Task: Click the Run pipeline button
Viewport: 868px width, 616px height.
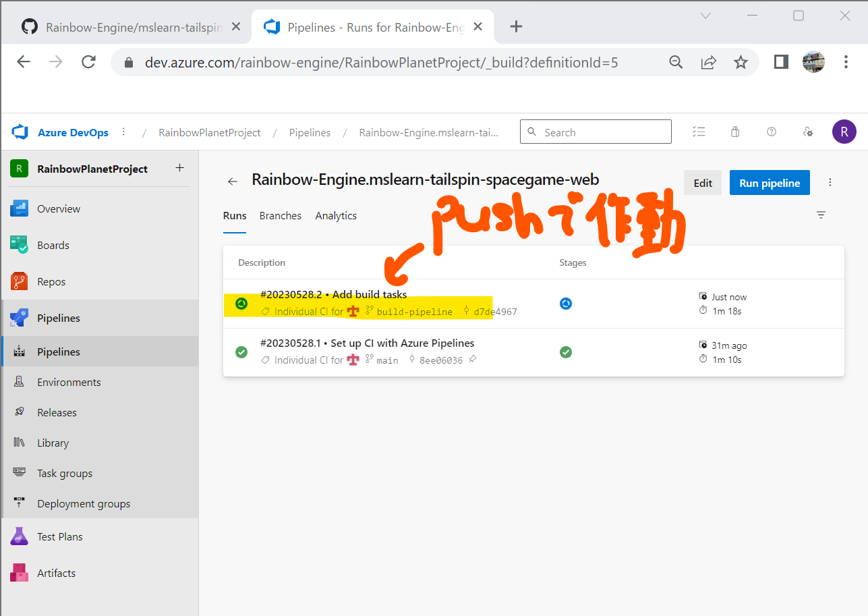Action: 770,183
